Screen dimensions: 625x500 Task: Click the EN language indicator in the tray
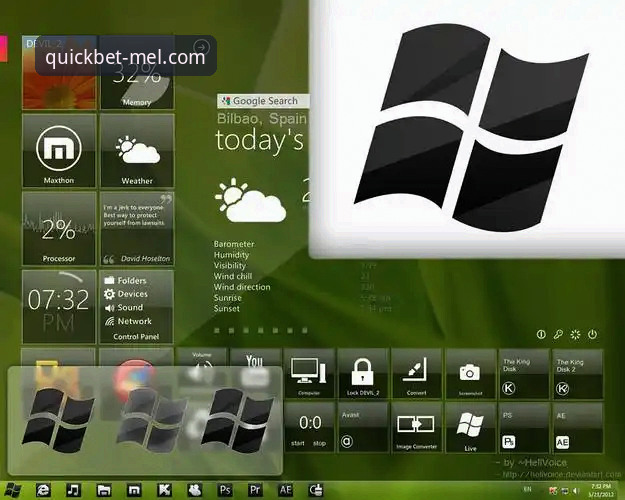(527, 489)
